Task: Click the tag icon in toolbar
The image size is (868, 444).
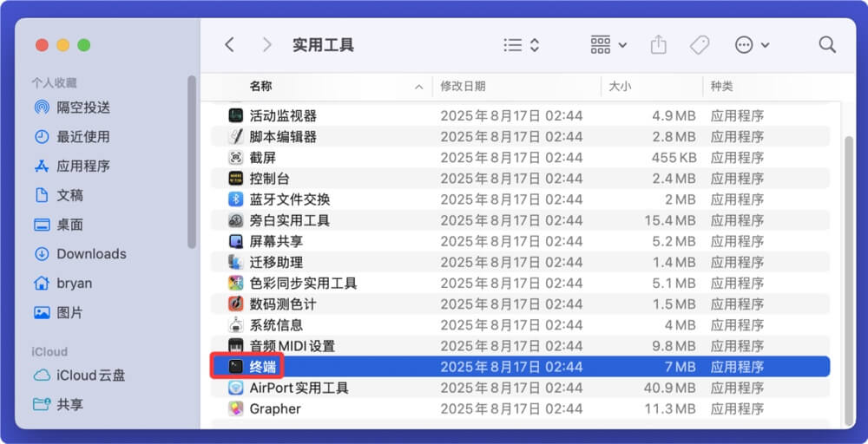Action: click(700, 45)
